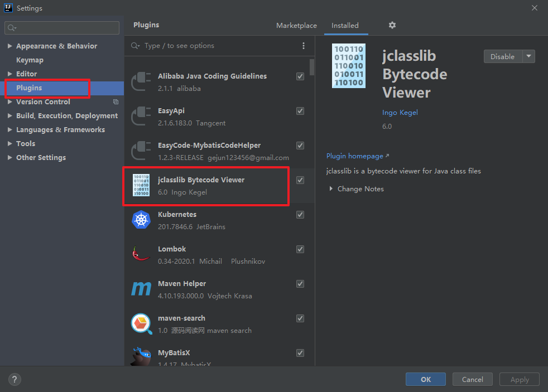Click the Version Control project-level copy icon
Screen dimensions: 548x392
tap(116, 101)
